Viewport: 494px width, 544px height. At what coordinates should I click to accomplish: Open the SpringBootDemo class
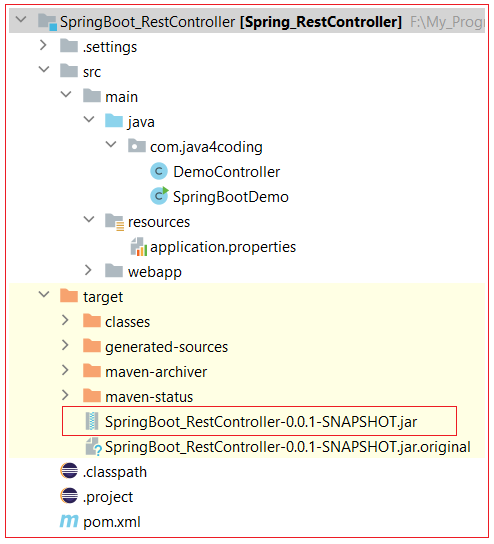[x=231, y=197]
